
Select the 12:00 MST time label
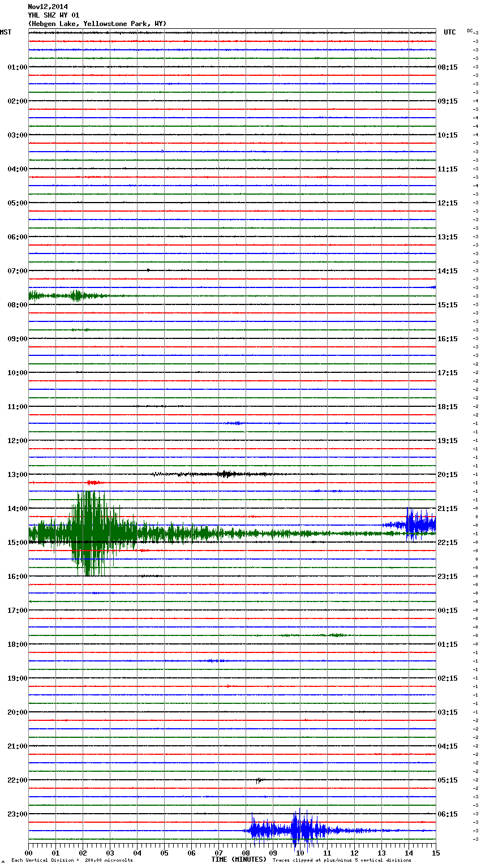tap(17, 441)
